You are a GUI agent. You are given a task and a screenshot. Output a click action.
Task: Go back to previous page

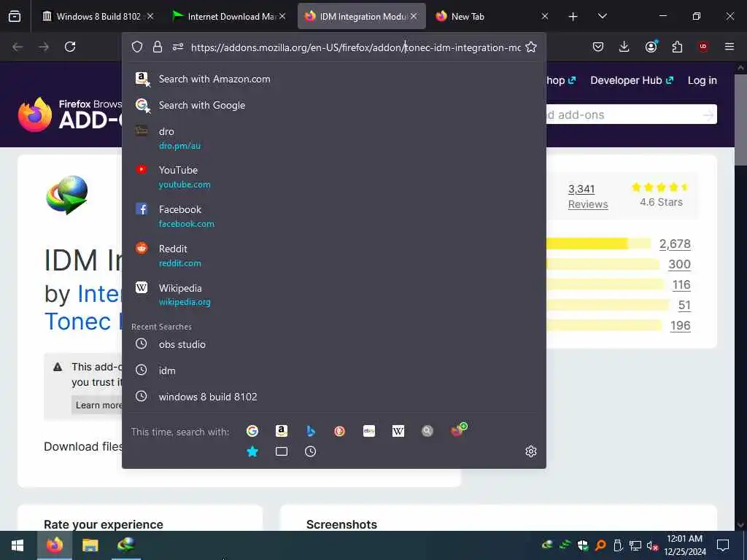18,47
